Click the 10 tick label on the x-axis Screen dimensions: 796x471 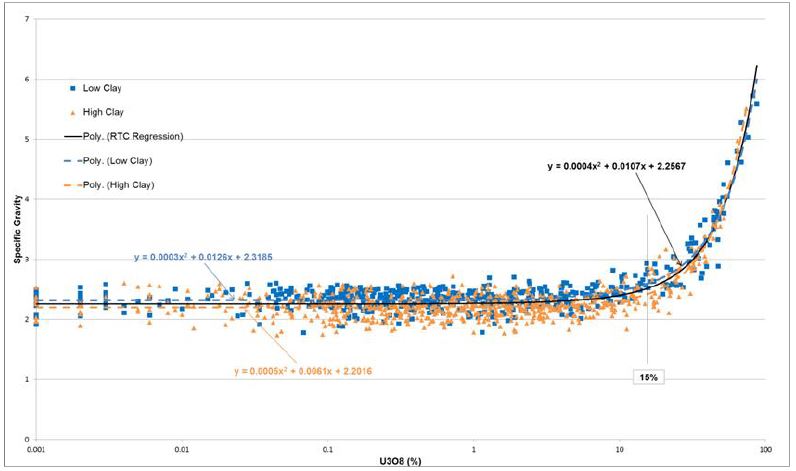point(620,450)
